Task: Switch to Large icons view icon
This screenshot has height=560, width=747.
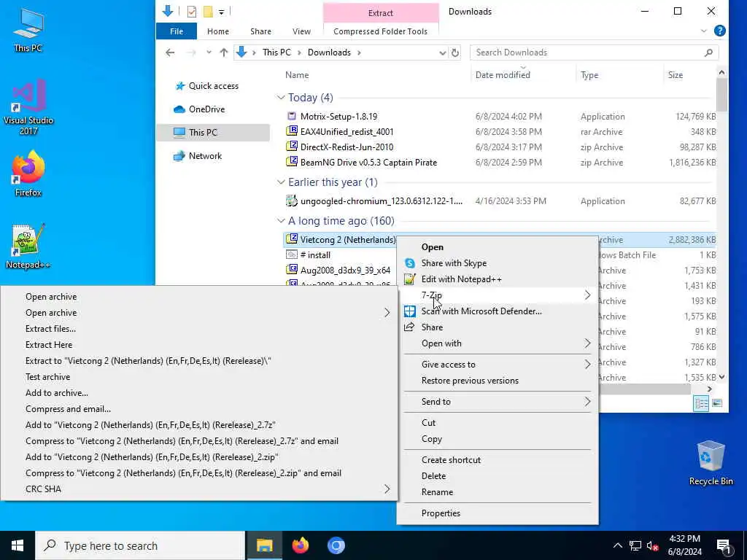Action: coord(717,403)
